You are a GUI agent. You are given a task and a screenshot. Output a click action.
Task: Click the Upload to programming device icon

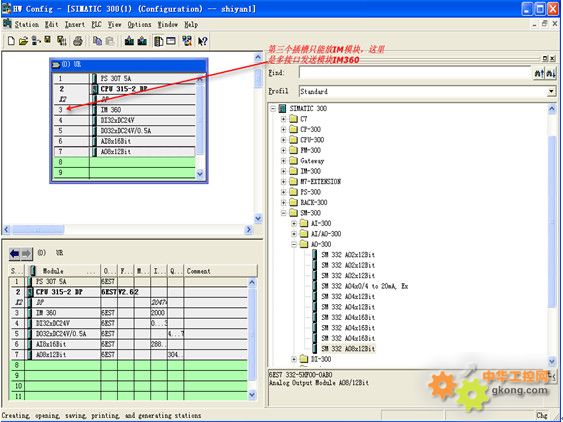[x=142, y=41]
